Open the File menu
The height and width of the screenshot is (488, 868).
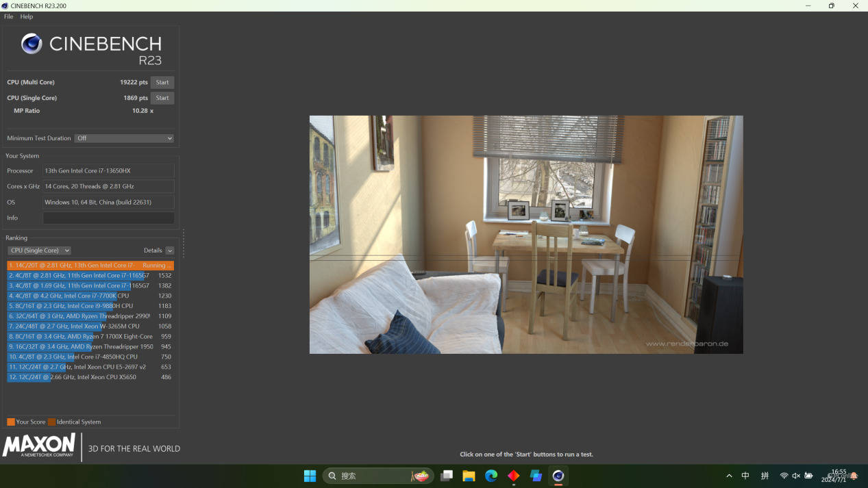9,16
